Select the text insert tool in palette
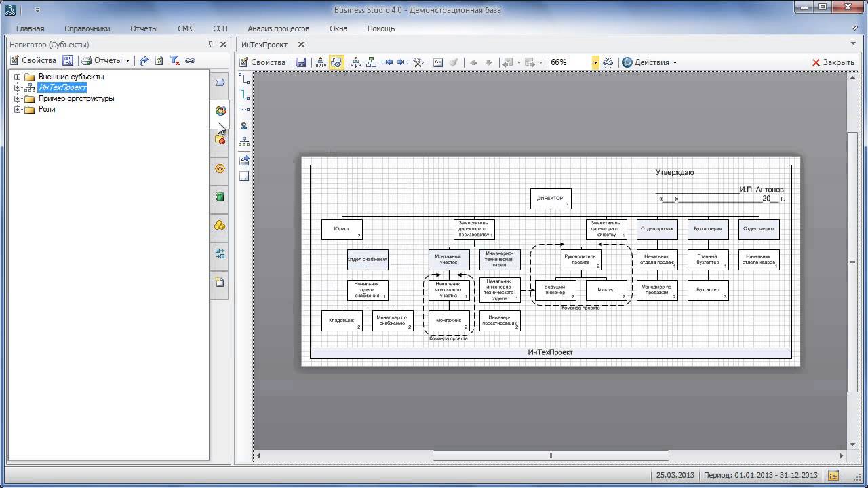Viewport: 868px width, 488px height. [x=244, y=161]
